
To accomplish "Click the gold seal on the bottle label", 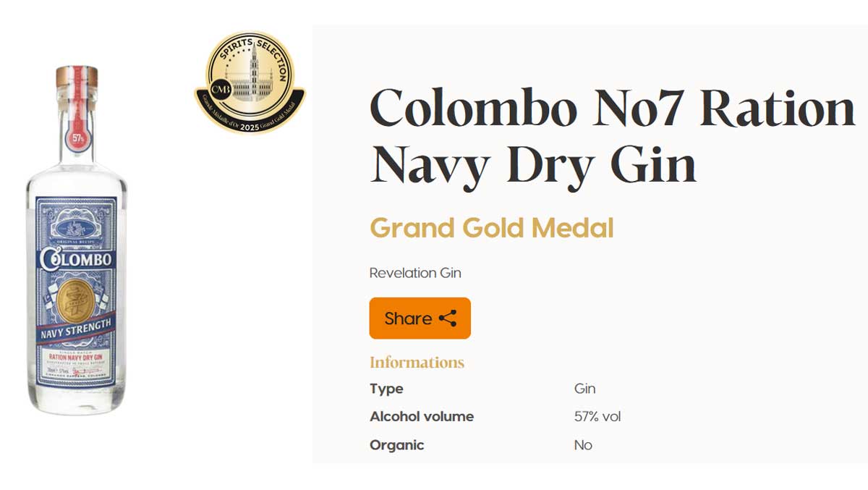I will (x=75, y=301).
